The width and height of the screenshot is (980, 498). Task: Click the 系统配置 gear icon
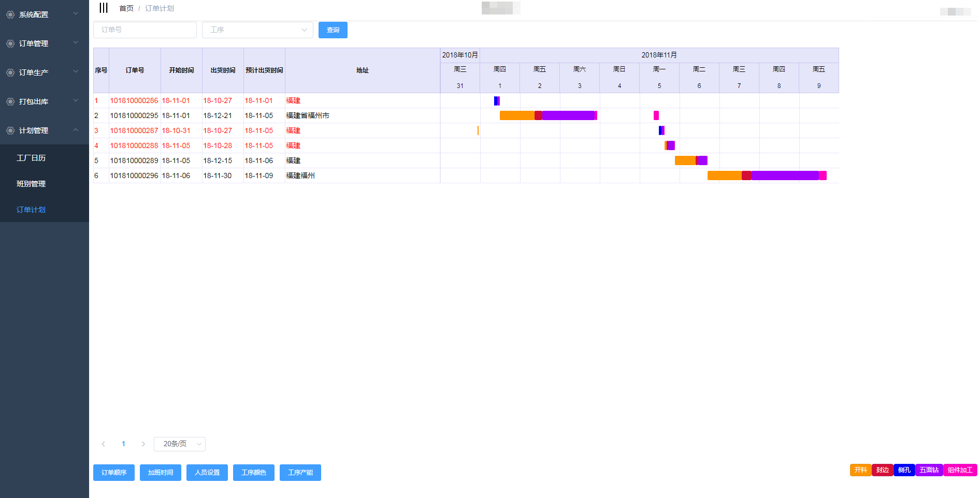[x=10, y=14]
